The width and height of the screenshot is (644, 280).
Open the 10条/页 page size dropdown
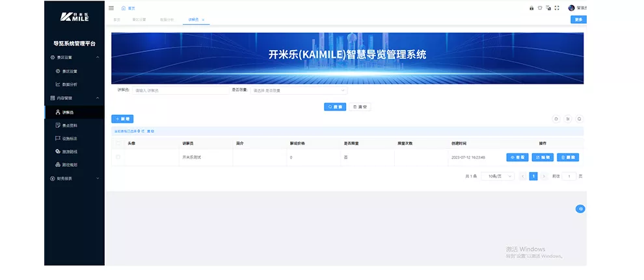pos(498,176)
